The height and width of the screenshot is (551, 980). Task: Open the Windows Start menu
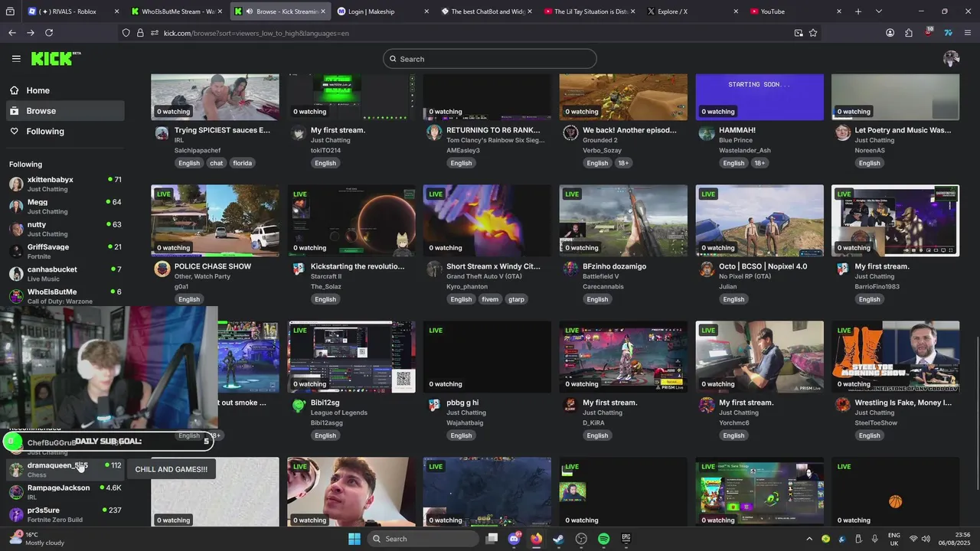click(354, 539)
